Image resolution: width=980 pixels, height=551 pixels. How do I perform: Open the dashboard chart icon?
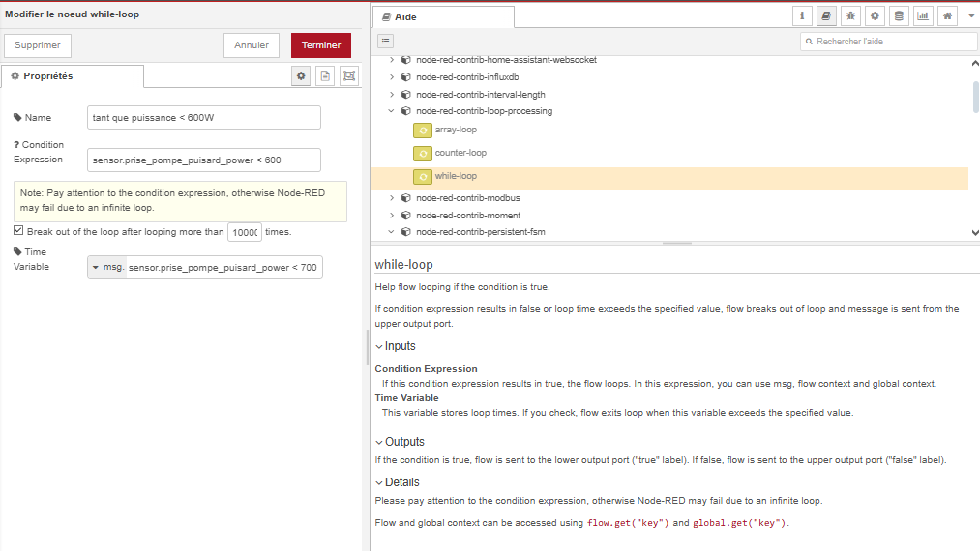(923, 16)
